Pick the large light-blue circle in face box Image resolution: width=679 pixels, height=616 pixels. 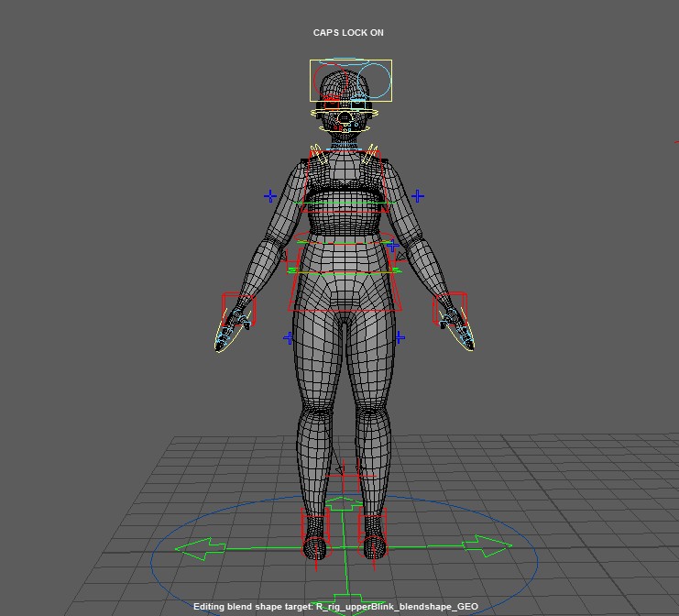pyautogui.click(x=373, y=80)
